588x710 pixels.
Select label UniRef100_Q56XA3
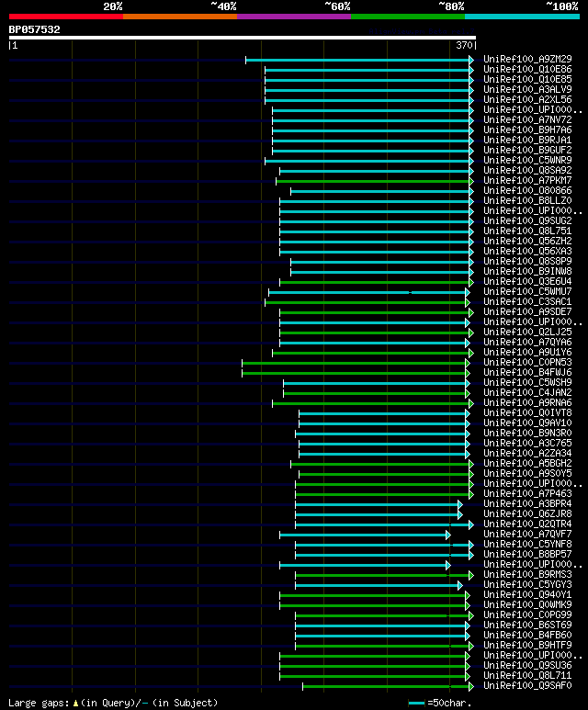pyautogui.click(x=527, y=252)
